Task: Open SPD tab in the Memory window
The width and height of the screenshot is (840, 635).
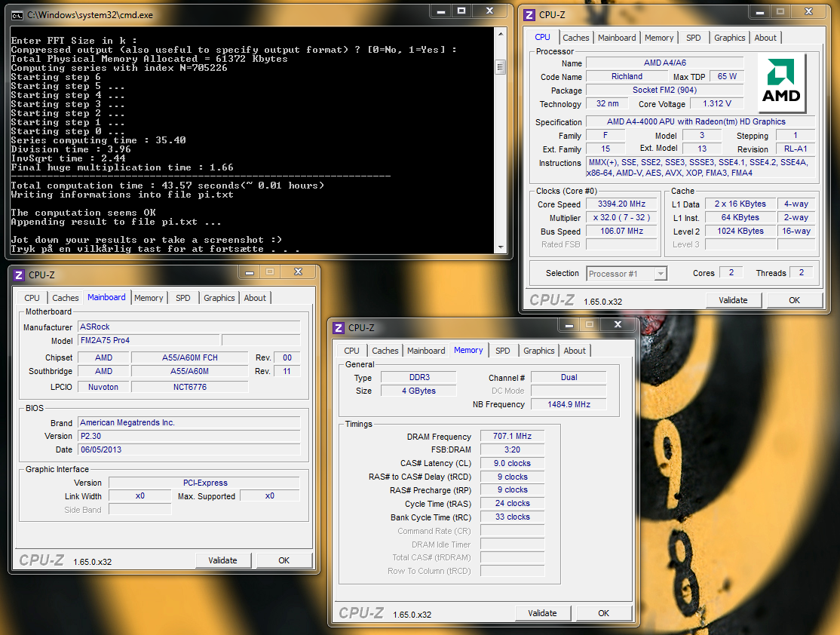Action: 502,351
